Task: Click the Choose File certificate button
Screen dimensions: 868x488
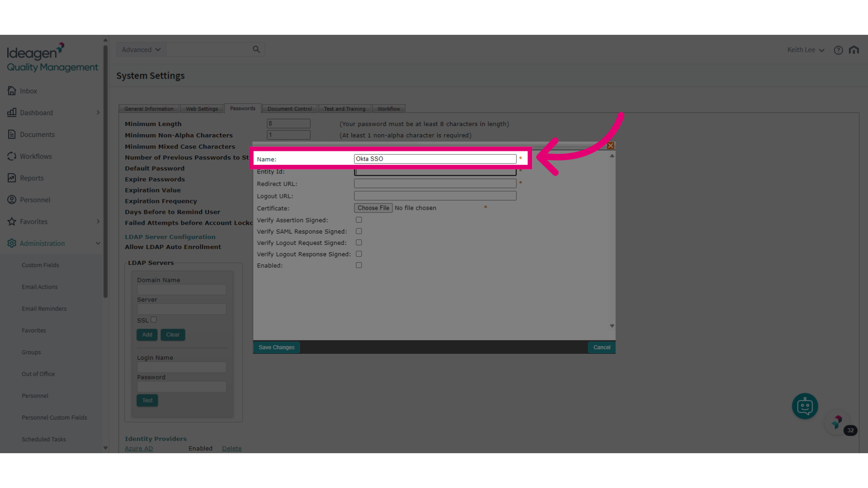Action: pos(373,208)
